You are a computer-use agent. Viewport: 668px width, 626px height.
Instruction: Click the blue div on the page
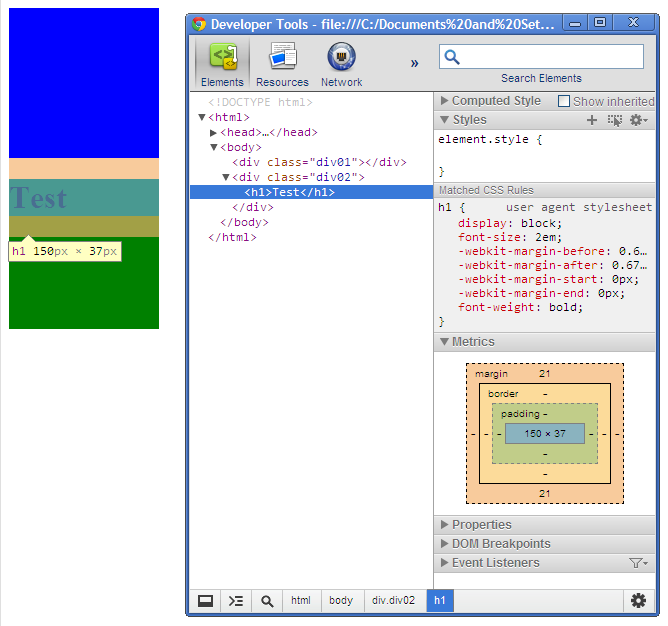tap(84, 83)
